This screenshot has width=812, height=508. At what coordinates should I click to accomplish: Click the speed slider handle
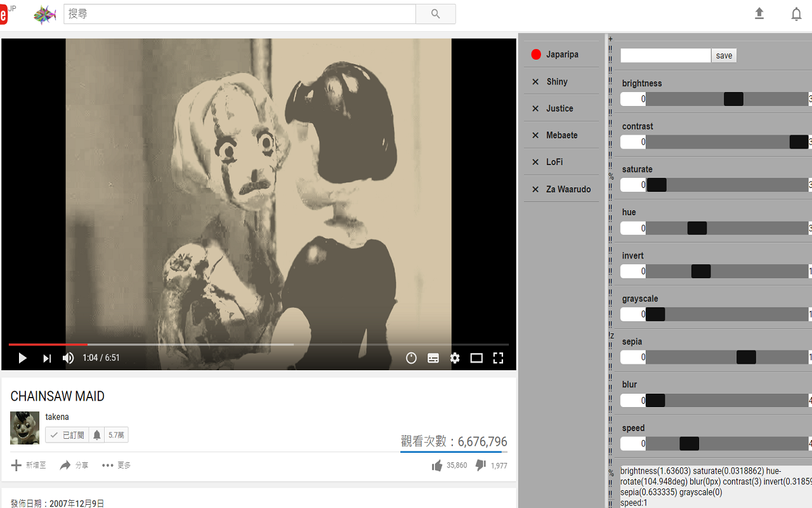tap(689, 443)
